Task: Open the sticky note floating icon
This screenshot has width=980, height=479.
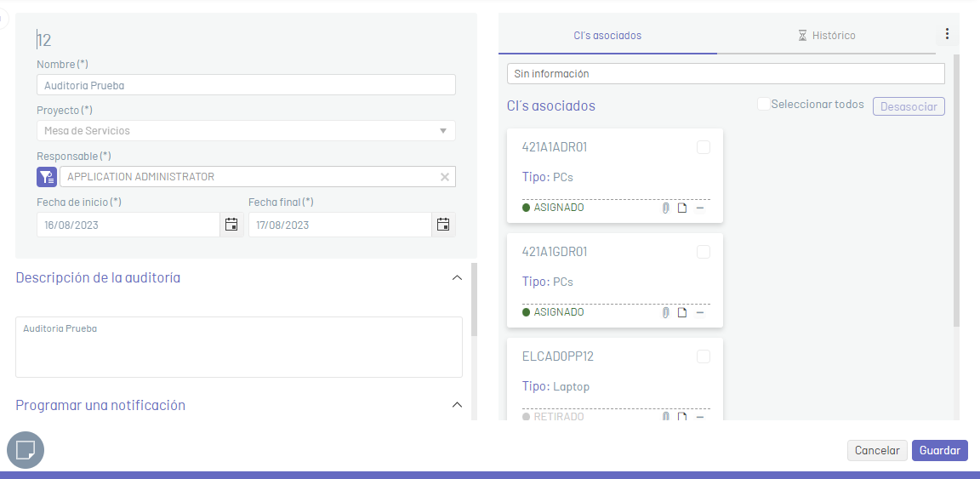Action: [x=26, y=449]
